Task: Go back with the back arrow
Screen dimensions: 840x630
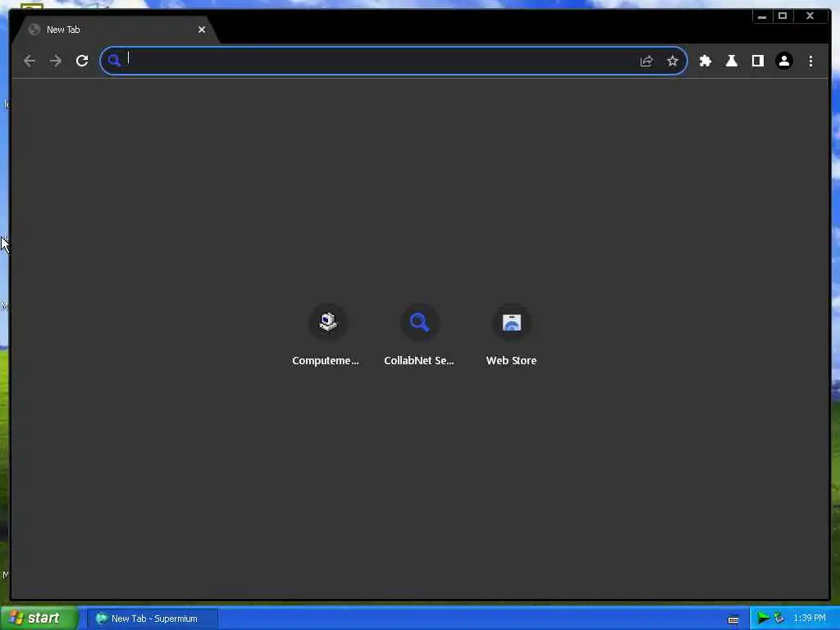Action: pos(30,61)
